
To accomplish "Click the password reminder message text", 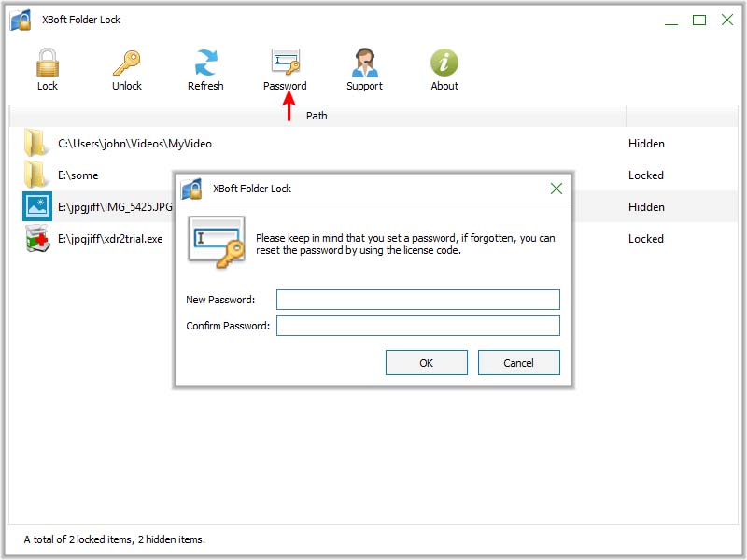I will click(405, 244).
